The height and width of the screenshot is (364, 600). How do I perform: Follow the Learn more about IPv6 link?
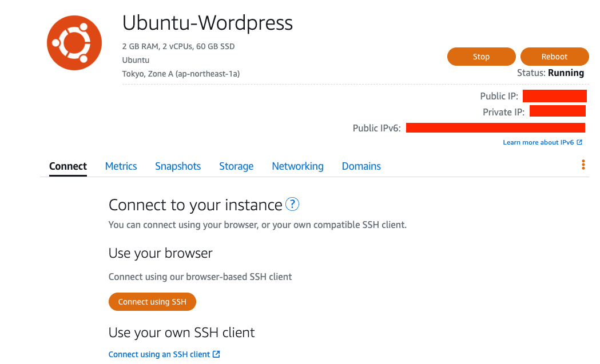(538, 142)
